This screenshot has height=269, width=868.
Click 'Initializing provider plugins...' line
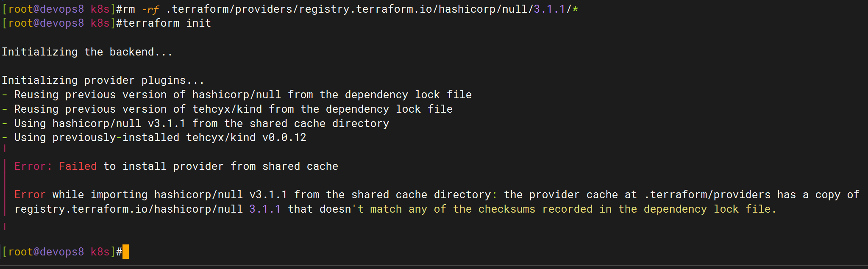tap(103, 80)
